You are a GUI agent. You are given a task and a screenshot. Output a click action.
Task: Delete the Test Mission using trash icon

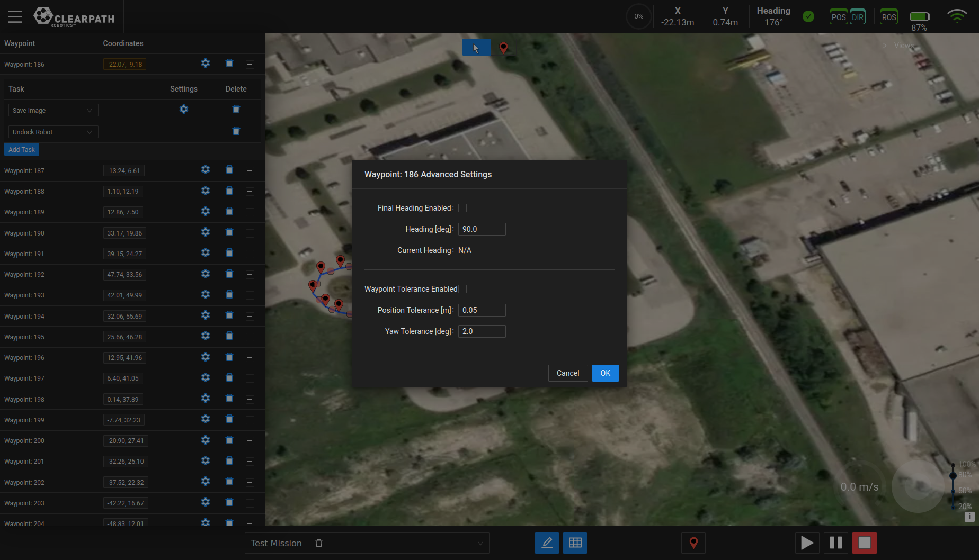[x=319, y=543]
